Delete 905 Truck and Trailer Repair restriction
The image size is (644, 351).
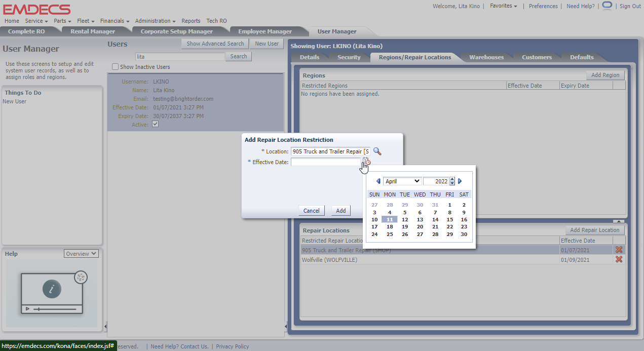(619, 250)
